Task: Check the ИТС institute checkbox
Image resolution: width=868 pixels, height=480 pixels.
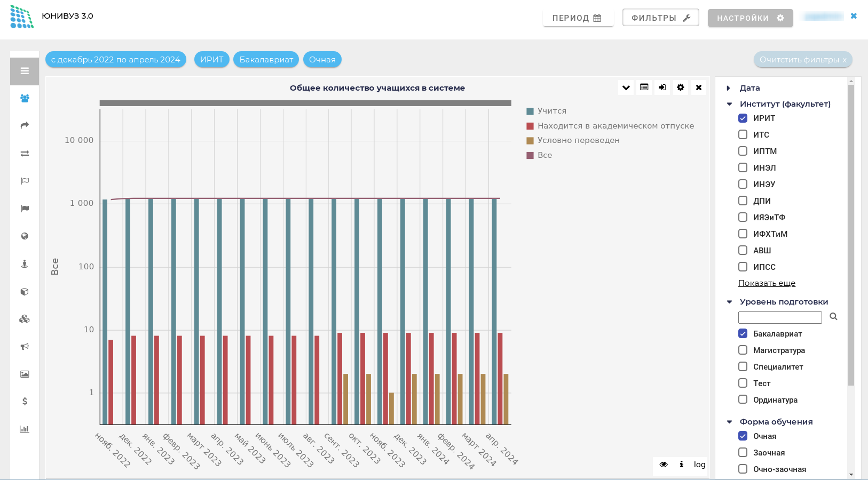Action: (743, 135)
